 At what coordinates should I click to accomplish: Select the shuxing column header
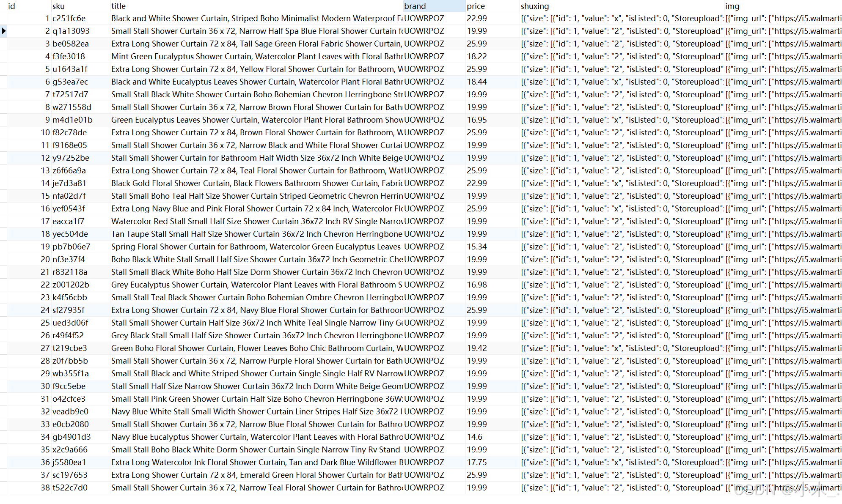pyautogui.click(x=535, y=6)
